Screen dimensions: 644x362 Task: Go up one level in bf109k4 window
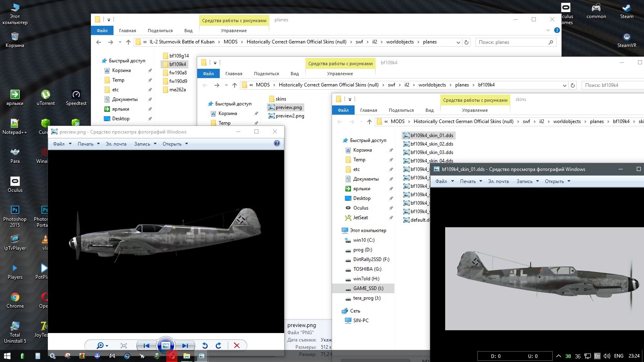coord(235,85)
